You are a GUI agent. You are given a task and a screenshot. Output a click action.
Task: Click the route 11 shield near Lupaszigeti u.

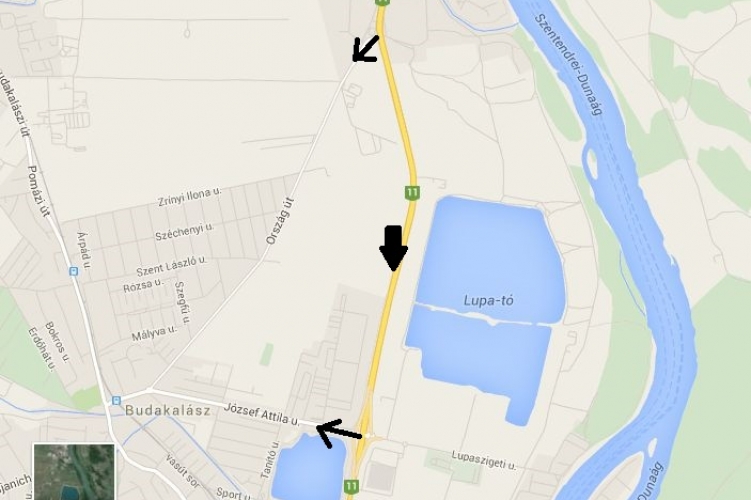point(351,486)
